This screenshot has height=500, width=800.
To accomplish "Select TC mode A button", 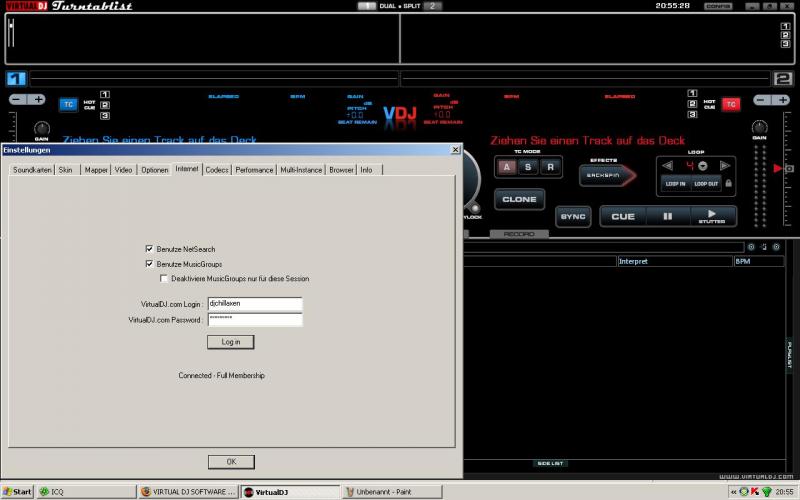I will (506, 167).
